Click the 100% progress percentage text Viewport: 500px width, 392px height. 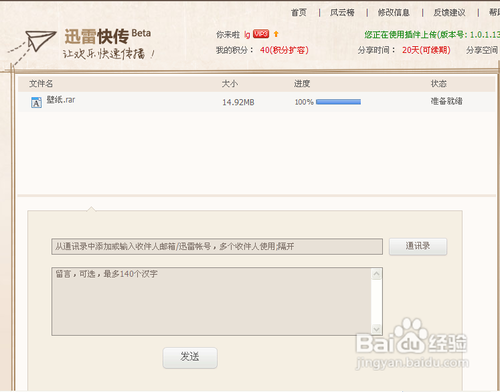pyautogui.click(x=304, y=102)
